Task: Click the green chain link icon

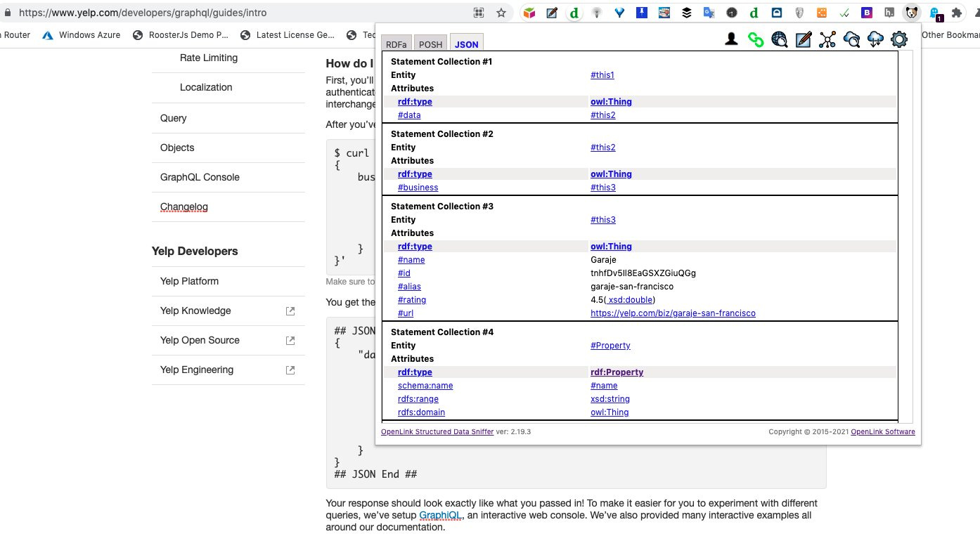Action: click(x=756, y=40)
